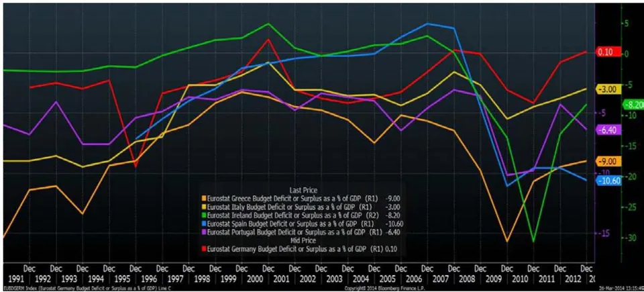Screen dimensions: 644x292
Task: Click the purple -15 tick on R1 axis
Action: click(x=604, y=233)
